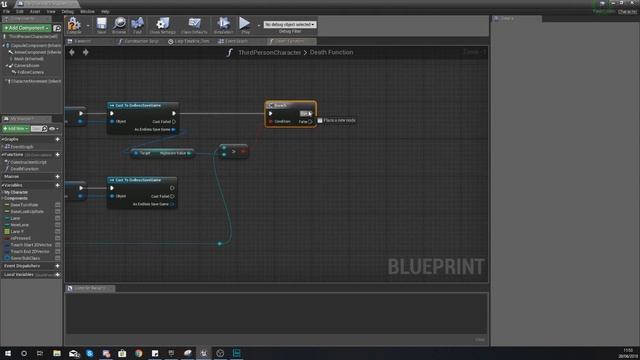Open the debug object filter dropdown
640x360 pixels.
pyautogui.click(x=290, y=24)
